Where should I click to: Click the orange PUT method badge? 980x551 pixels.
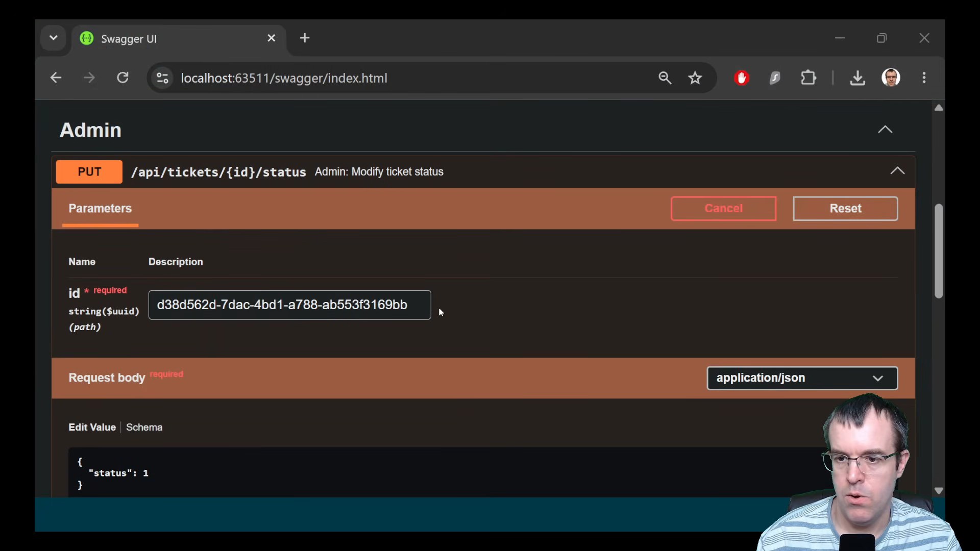(89, 172)
